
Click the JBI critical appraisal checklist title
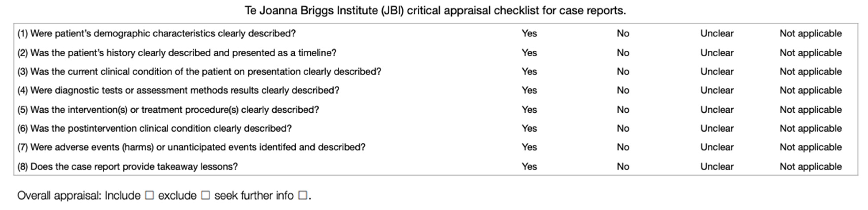tap(435, 11)
